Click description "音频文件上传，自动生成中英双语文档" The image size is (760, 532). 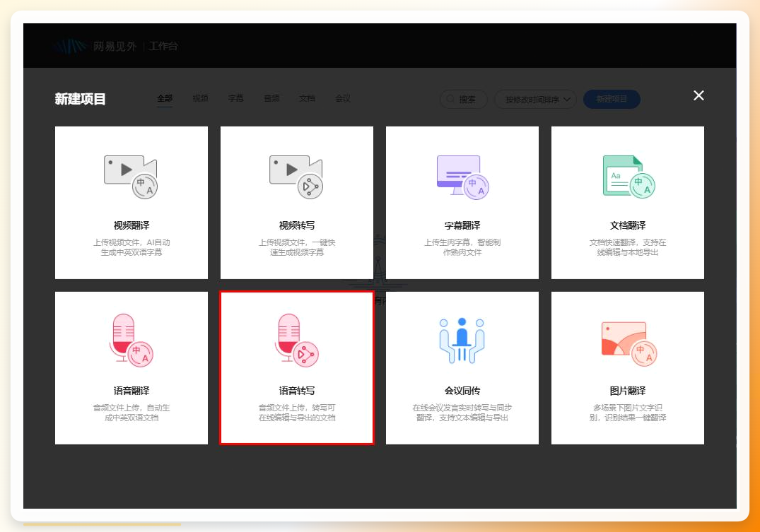coord(131,413)
